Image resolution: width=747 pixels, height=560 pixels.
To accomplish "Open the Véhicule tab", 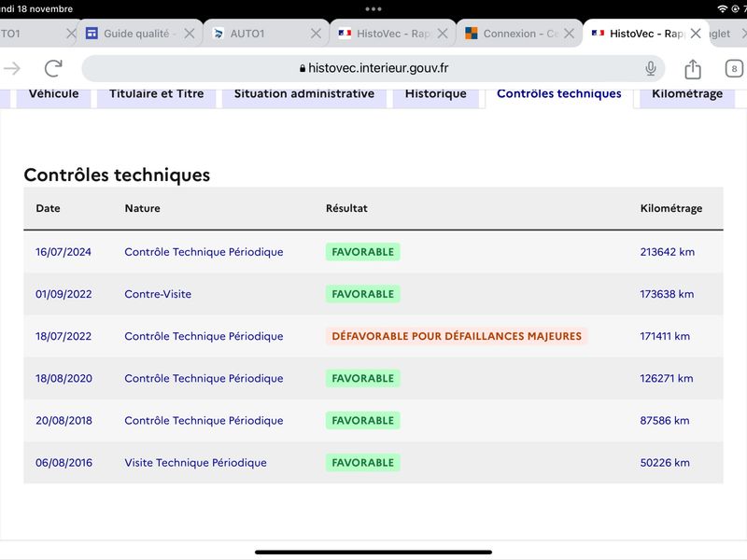I will click(53, 97).
